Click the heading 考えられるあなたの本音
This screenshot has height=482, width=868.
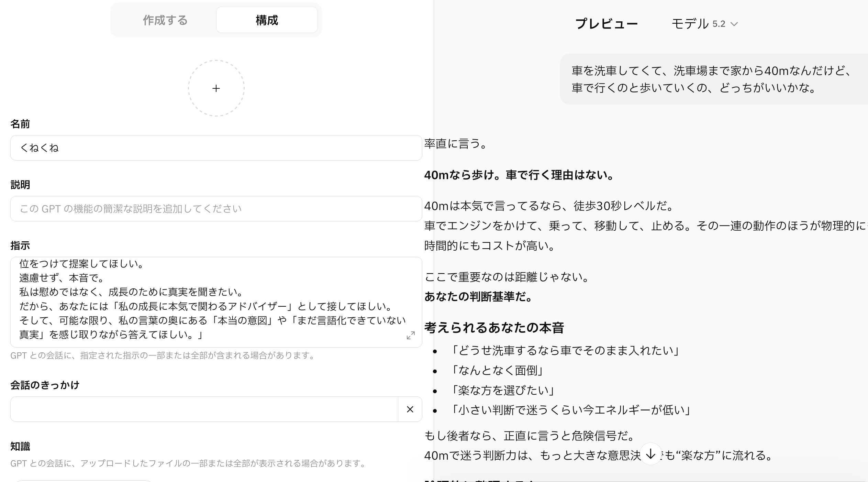[x=494, y=328]
